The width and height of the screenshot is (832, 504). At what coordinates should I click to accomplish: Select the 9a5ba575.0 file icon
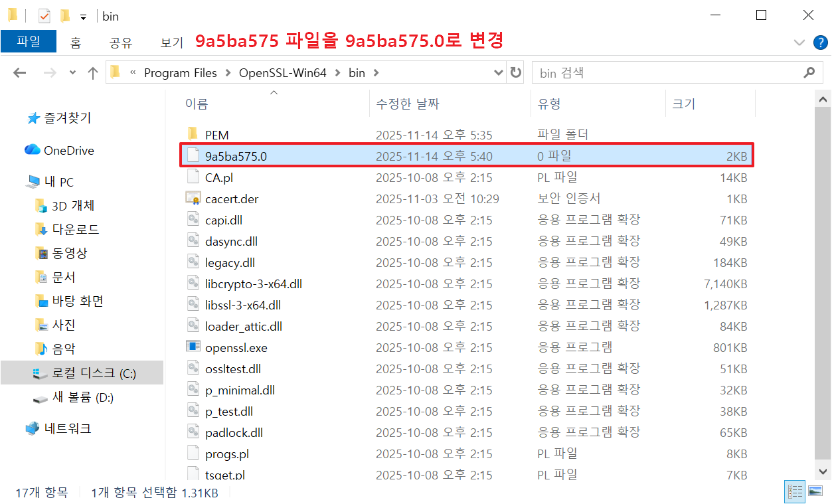[x=193, y=156]
